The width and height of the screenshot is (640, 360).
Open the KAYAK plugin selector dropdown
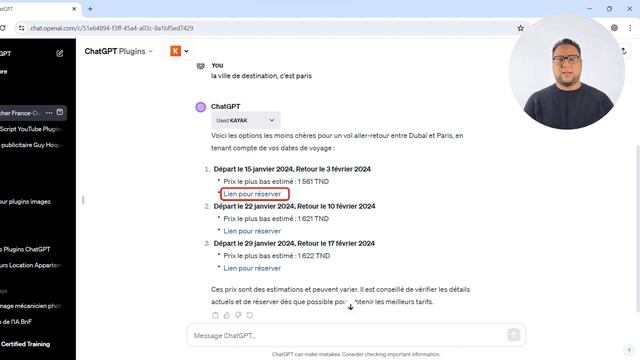(x=179, y=51)
